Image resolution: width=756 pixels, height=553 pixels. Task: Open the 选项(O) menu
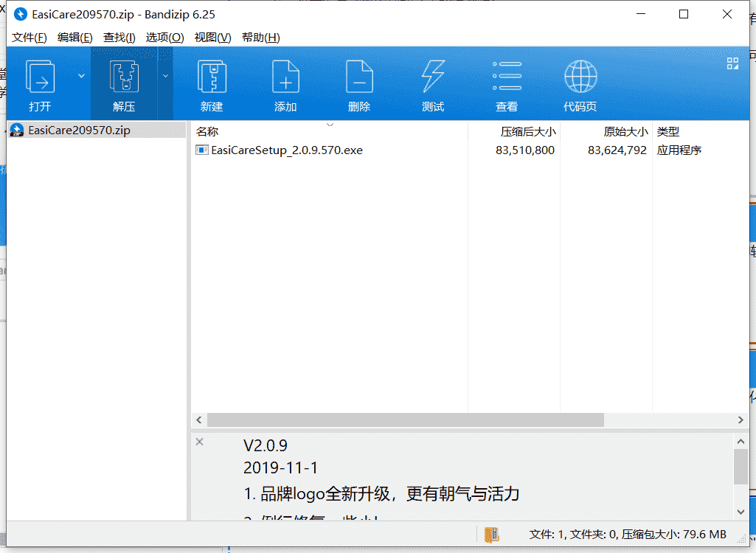165,38
